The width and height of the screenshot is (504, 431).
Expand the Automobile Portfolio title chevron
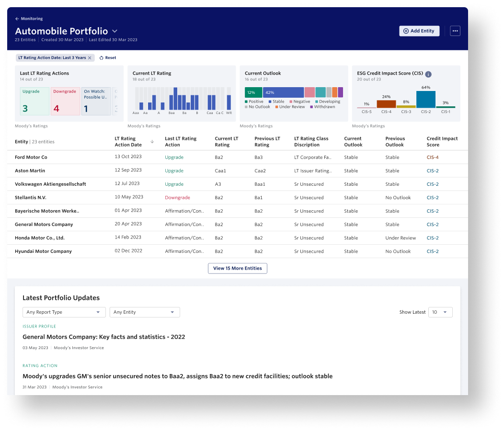pyautogui.click(x=115, y=31)
